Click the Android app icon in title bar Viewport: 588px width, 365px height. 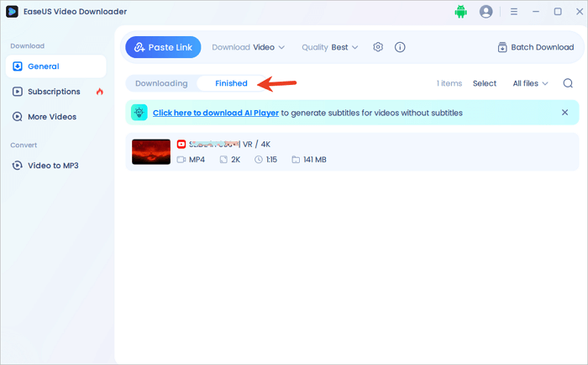(459, 12)
